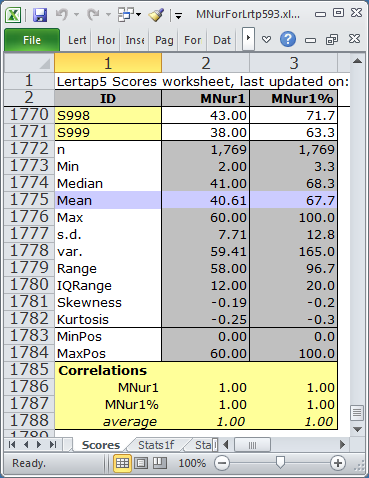Go to last sheet tab arrow
The image size is (369, 478).
53,444
